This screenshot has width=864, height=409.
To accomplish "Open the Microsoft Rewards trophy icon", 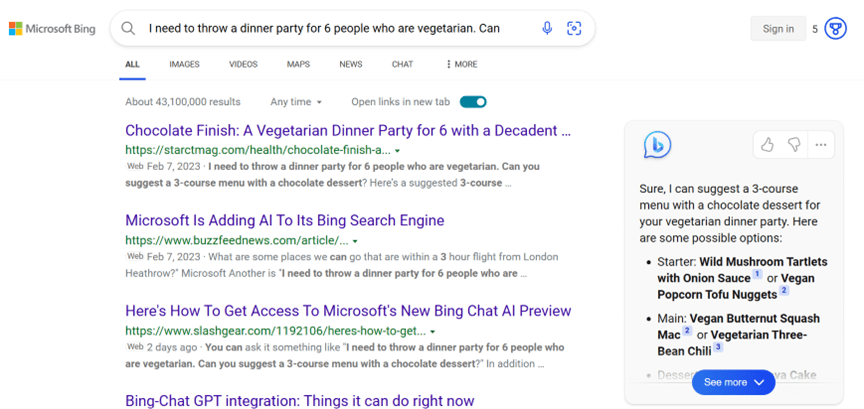I will [x=835, y=29].
